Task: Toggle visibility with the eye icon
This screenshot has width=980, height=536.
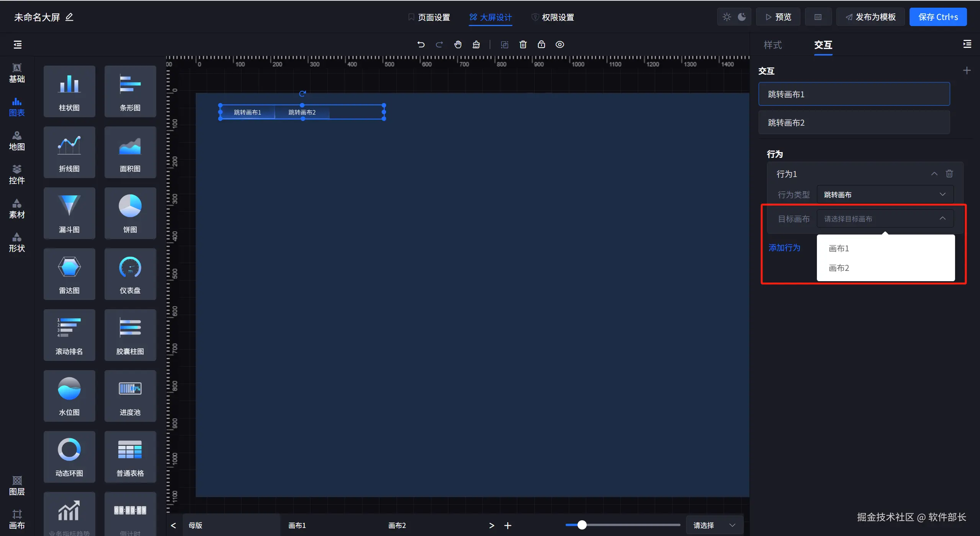Action: [x=560, y=44]
